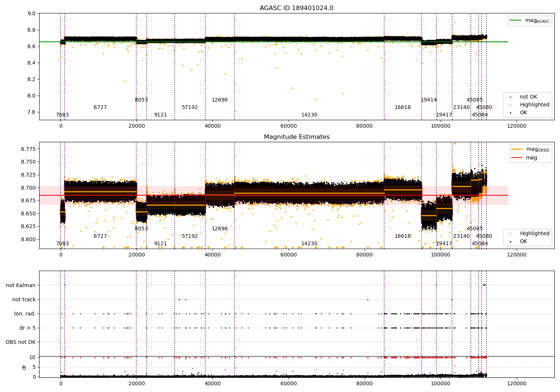Click obsid label '23140' in AGASC ID plot
The height and width of the screenshot is (392, 560).
461,108
